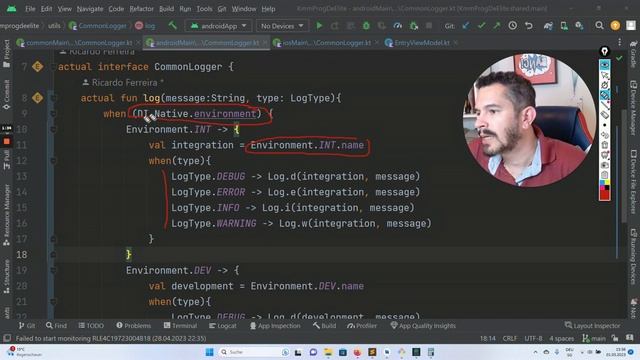Image resolution: width=640 pixels, height=360 pixels.
Task: Open the main Git branch selector
Action: pos(594,338)
